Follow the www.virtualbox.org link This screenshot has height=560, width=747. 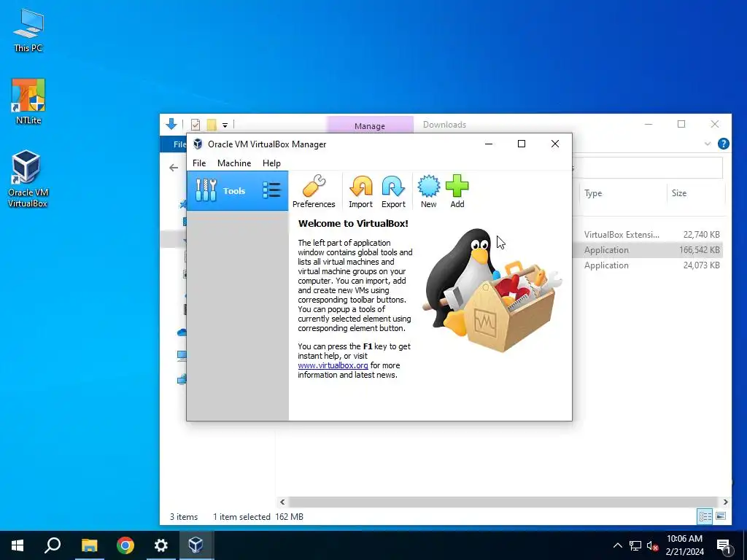tap(333, 365)
